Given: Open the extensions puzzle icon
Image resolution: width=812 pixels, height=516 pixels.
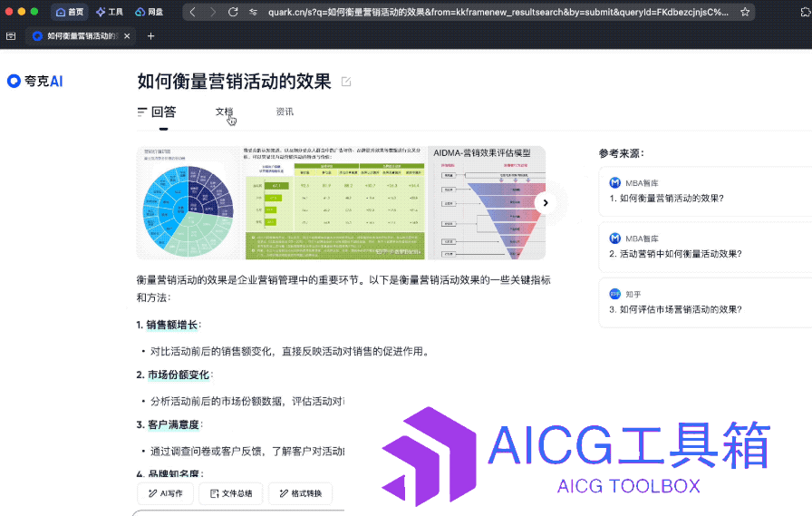Looking at the screenshot, I should pos(806,12).
